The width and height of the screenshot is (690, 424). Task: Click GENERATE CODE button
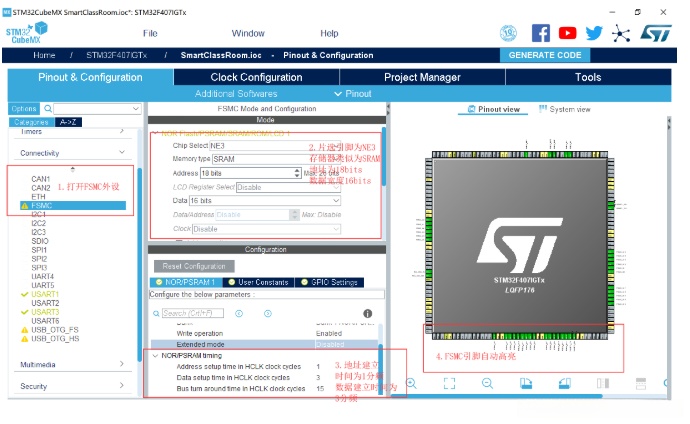point(545,55)
